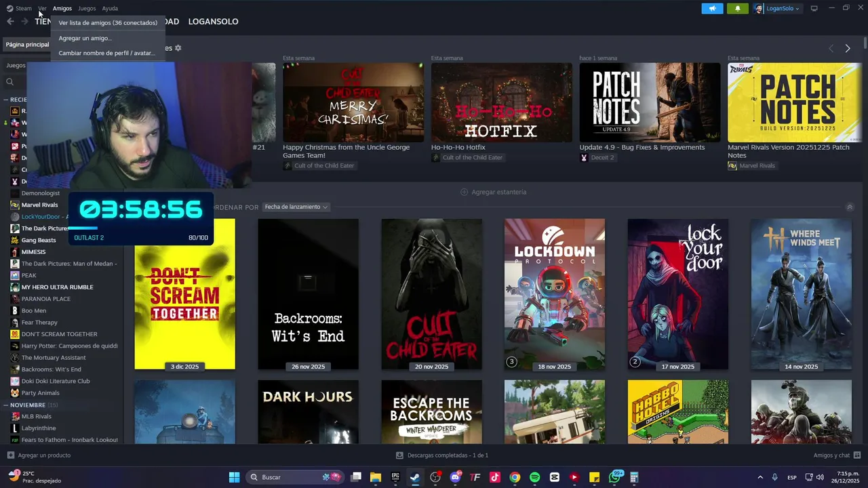Viewport: 868px width, 488px height.
Task: Open Spotify icon on taskbar
Action: pos(534,477)
